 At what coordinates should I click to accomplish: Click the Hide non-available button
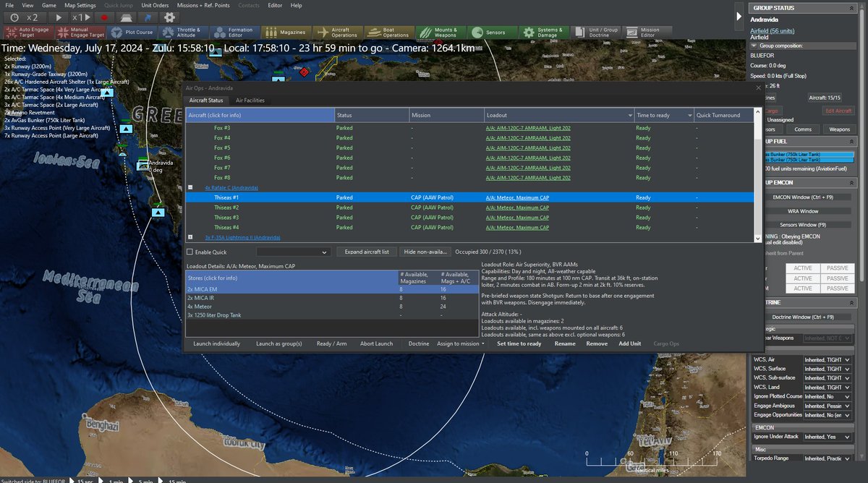(425, 252)
